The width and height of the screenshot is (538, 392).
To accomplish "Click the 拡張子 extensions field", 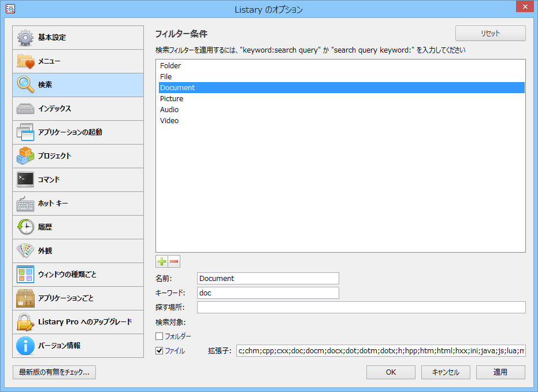I will [x=381, y=350].
